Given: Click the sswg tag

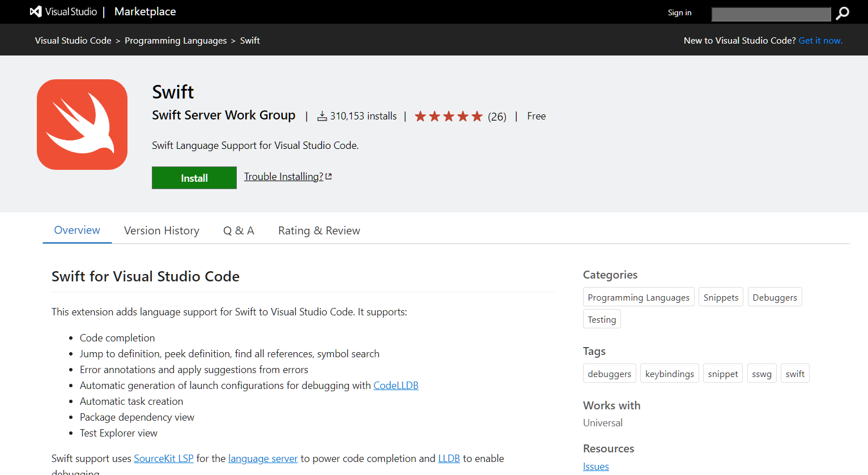Looking at the screenshot, I should 761,374.
